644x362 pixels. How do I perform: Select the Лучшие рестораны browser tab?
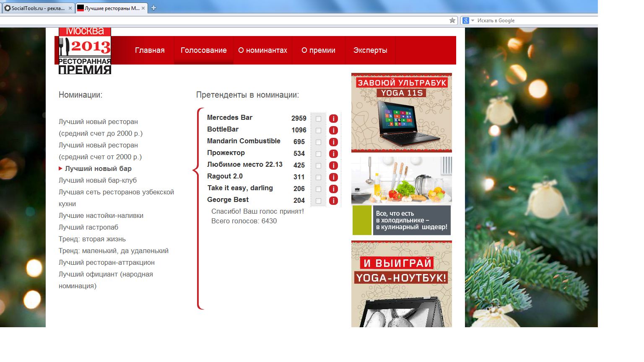[x=112, y=8]
